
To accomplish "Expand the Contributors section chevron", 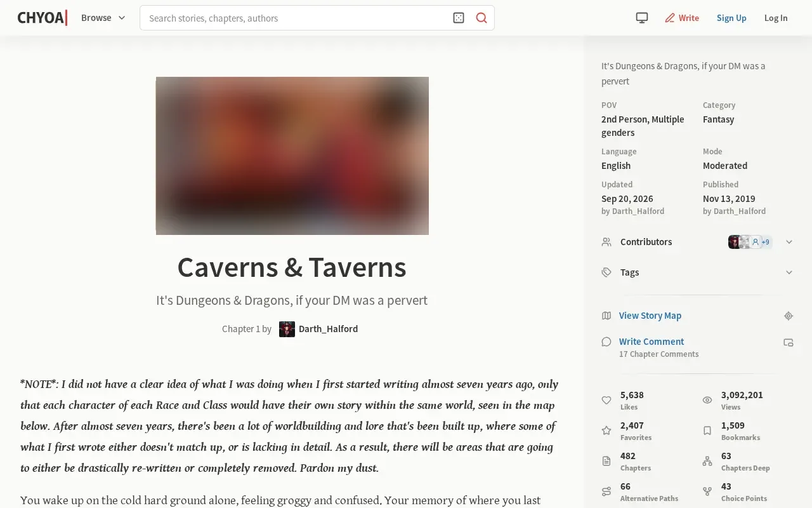I will 789,242.
